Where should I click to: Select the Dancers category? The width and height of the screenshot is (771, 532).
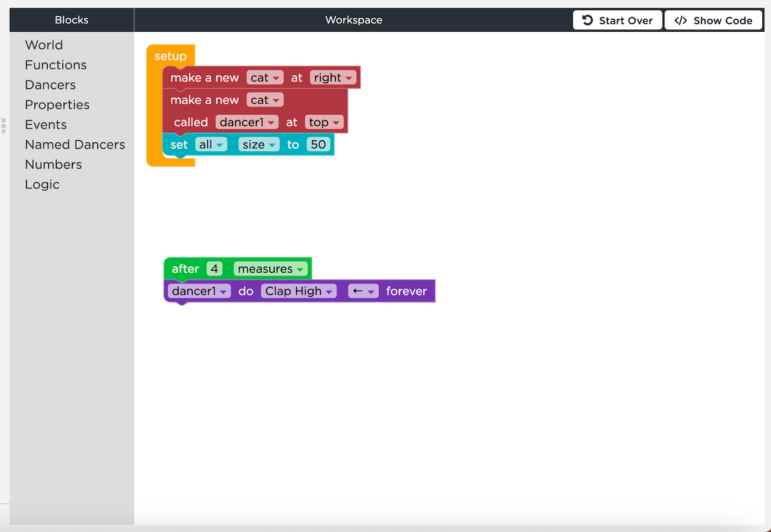click(x=51, y=85)
